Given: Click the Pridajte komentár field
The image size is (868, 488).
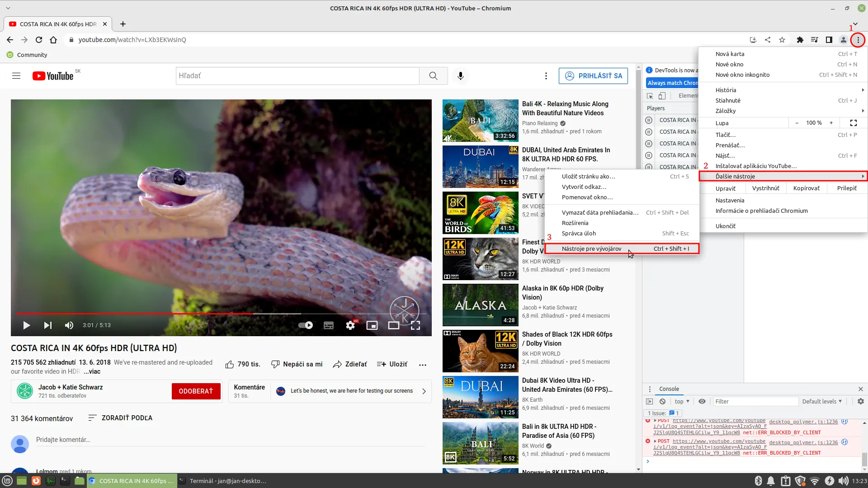Looking at the screenshot, I should (x=231, y=440).
